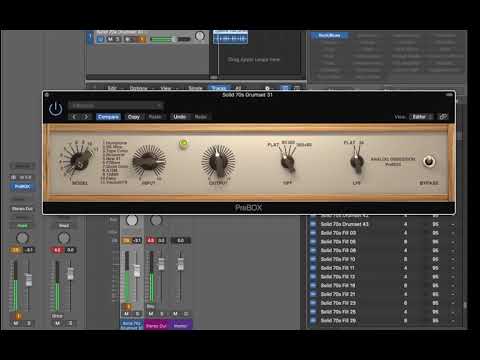Go to previous preset arrow in plugin header
Image resolution: width=480 pixels, height=360 pixels.
point(74,117)
